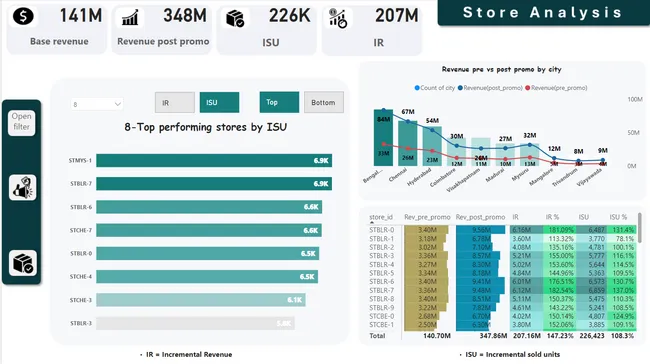Click the package checkmark ISU card icon

235,18
